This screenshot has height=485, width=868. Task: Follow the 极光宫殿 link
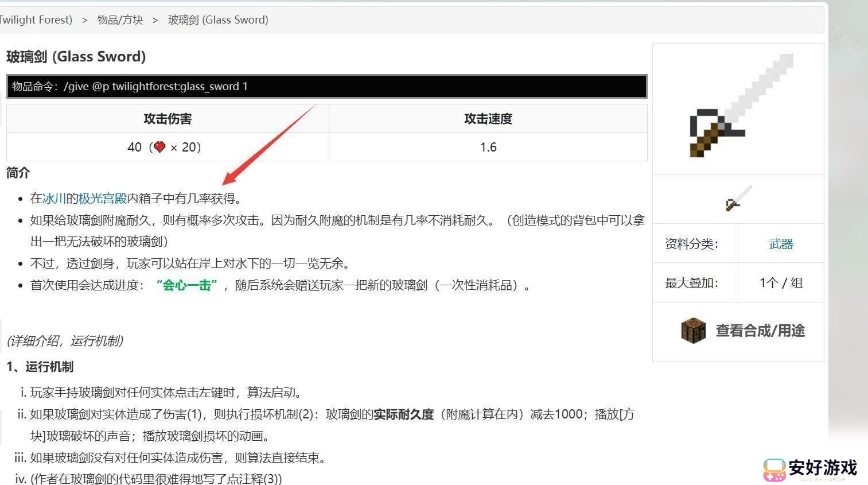(x=102, y=199)
